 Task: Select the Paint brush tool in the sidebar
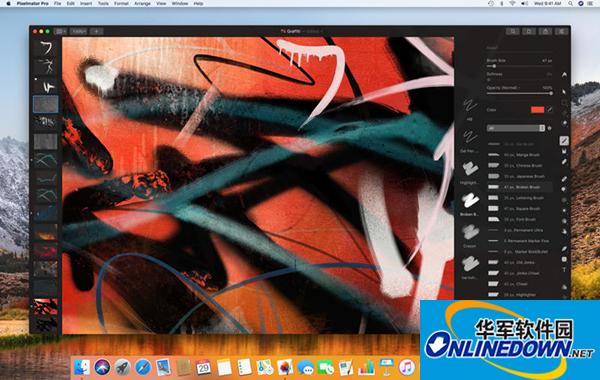[564, 140]
